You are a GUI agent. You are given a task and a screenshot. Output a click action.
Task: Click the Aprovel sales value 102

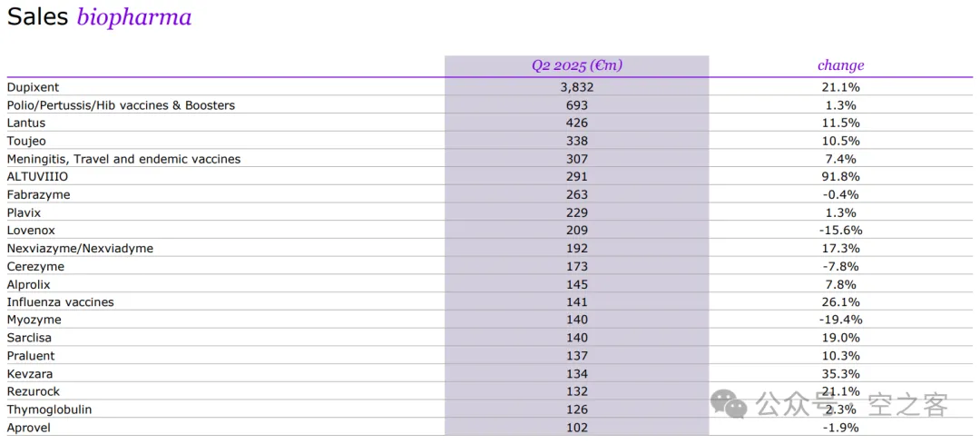point(576,428)
